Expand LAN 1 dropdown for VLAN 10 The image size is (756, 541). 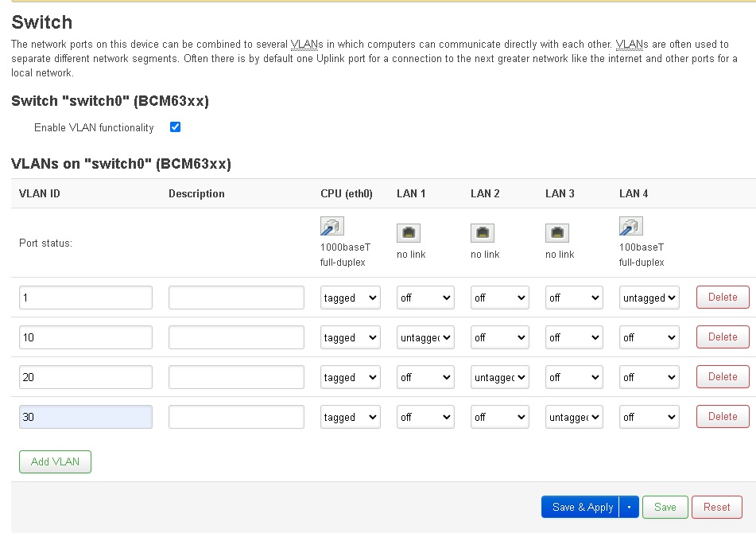pyautogui.click(x=425, y=337)
